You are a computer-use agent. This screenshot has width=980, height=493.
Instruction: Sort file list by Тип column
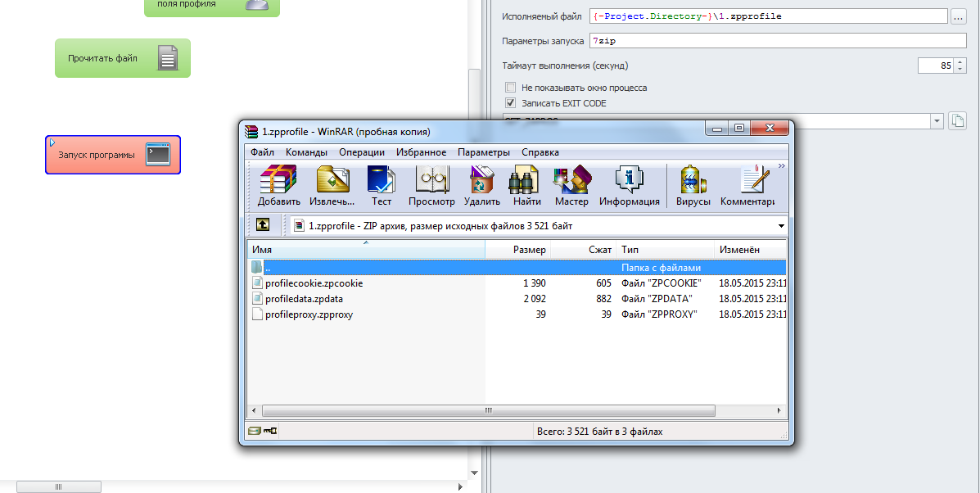tap(665, 249)
